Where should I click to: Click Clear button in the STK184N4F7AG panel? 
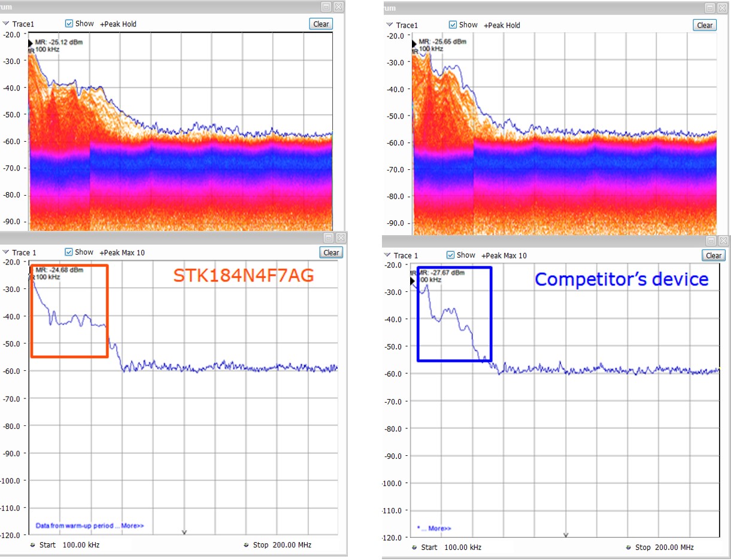331,252
